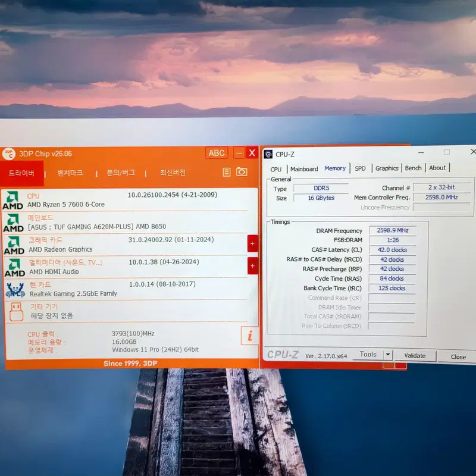The height and width of the screenshot is (476, 476).
Task: Minimize the 3DP Chip window
Action: click(239, 153)
